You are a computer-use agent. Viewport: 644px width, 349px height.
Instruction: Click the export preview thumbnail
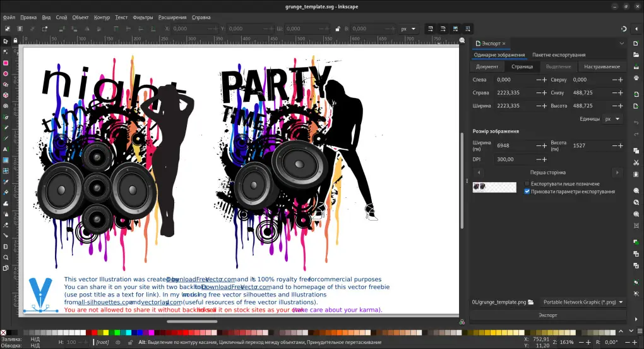[x=494, y=187]
